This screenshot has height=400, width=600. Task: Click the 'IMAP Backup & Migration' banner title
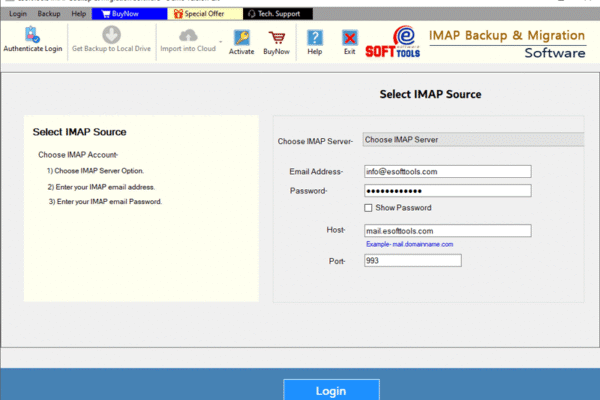[x=507, y=36]
